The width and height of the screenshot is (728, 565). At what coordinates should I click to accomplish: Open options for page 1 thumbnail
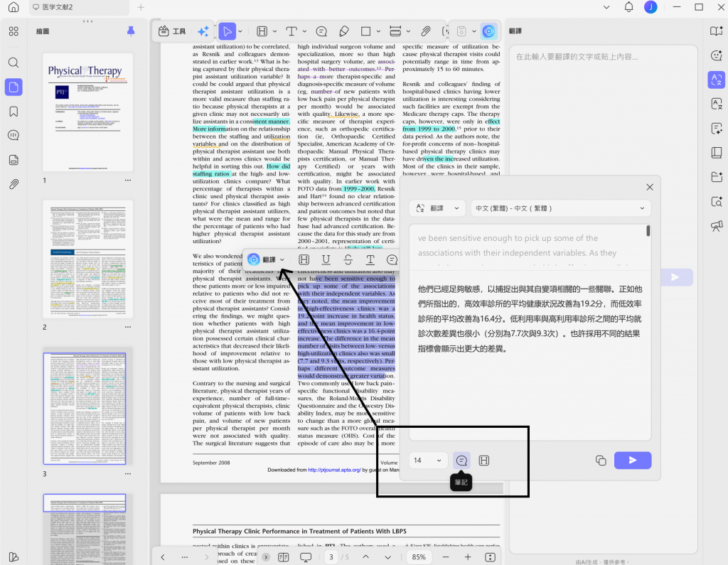pyautogui.click(x=128, y=180)
